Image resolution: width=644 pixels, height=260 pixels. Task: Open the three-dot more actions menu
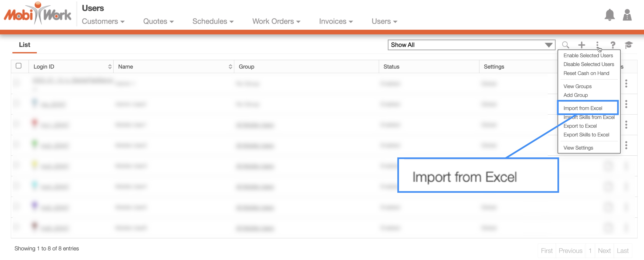(597, 45)
